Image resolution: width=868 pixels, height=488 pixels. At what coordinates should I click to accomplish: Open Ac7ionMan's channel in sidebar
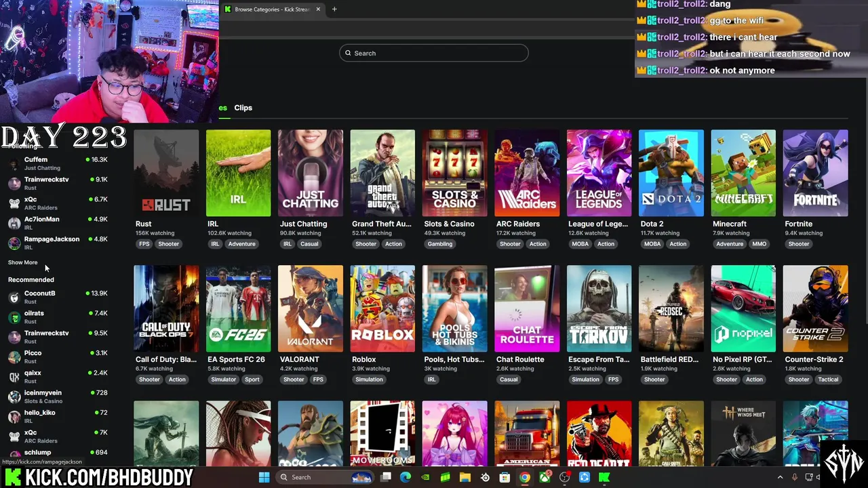[58, 223]
